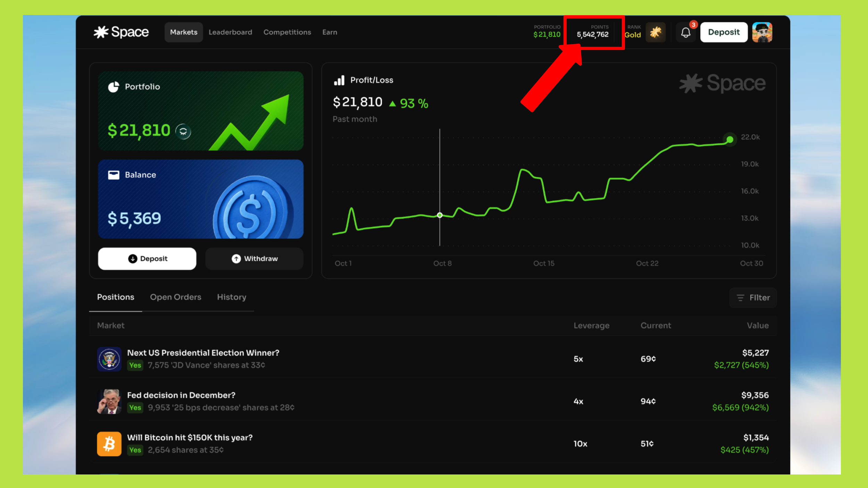The image size is (868, 488).
Task: Switch to the Open Orders tab
Action: click(x=175, y=297)
